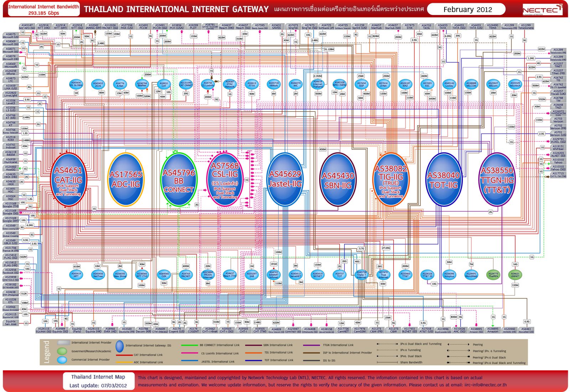Click the AS45629 Jastel-IIG gateway oval

(285, 180)
